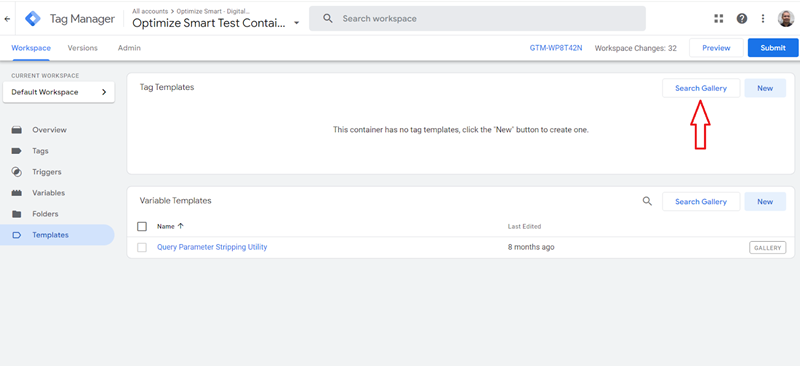Open the user account avatar
The height and width of the screenshot is (366, 800).
point(786,18)
